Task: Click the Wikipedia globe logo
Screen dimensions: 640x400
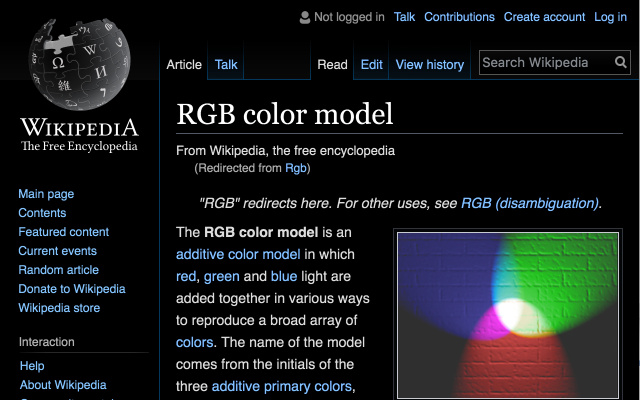Action: (79, 64)
